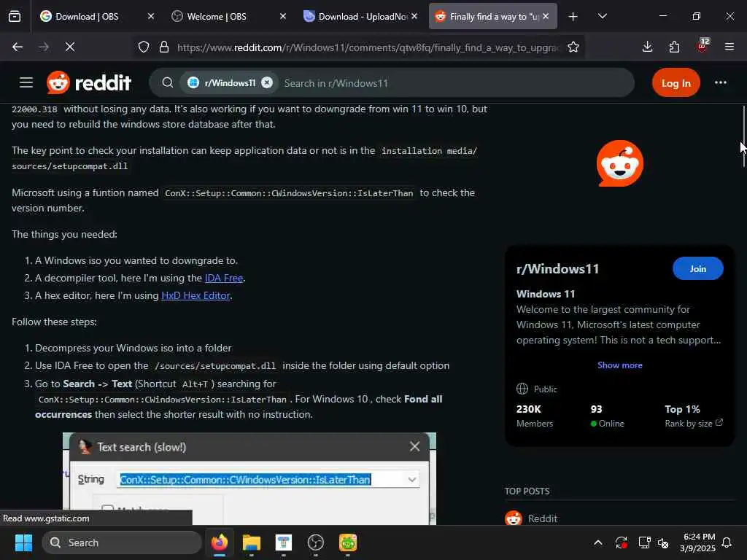This screenshot has width=747, height=560.
Task: Open uBlock Origin extension icon
Action: [702, 46]
